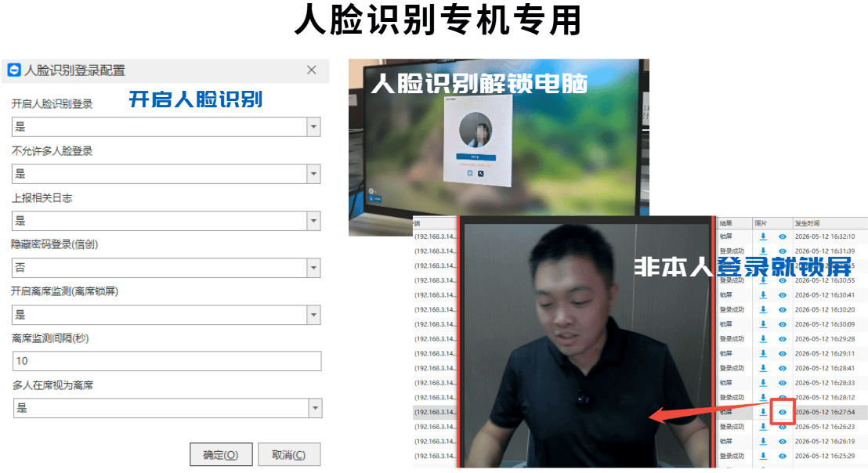Download photo for the 16:25:29 record
Viewport: 868px width, 473px height.
point(763,456)
